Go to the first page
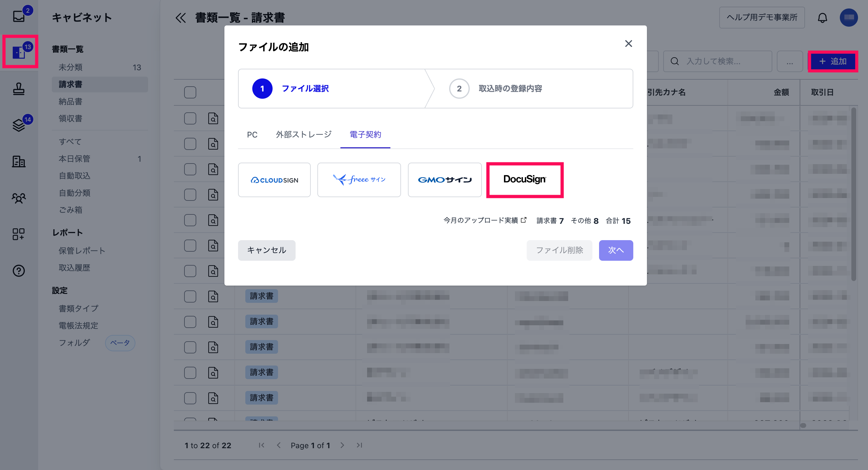The width and height of the screenshot is (868, 470). (261, 445)
